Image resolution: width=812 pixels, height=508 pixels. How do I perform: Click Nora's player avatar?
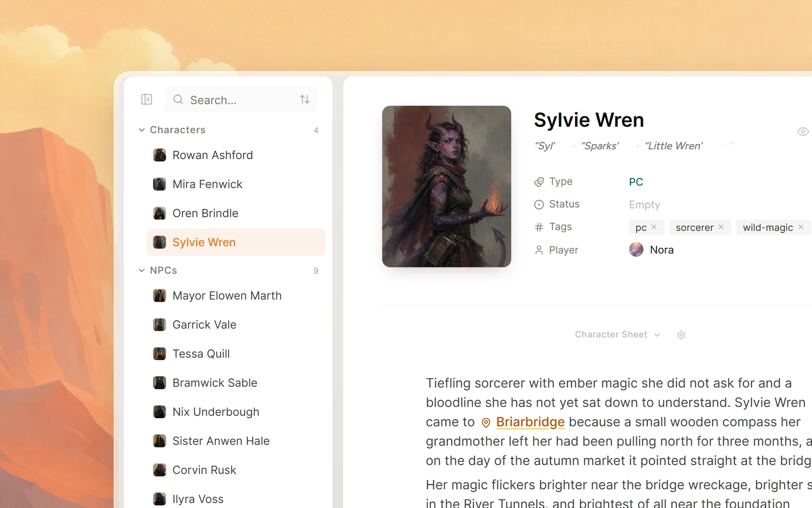point(636,250)
